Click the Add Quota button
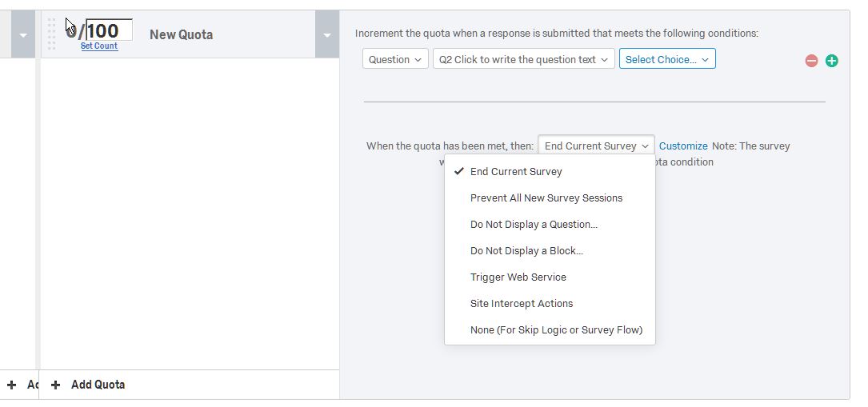The height and width of the screenshot is (407, 868). point(98,385)
